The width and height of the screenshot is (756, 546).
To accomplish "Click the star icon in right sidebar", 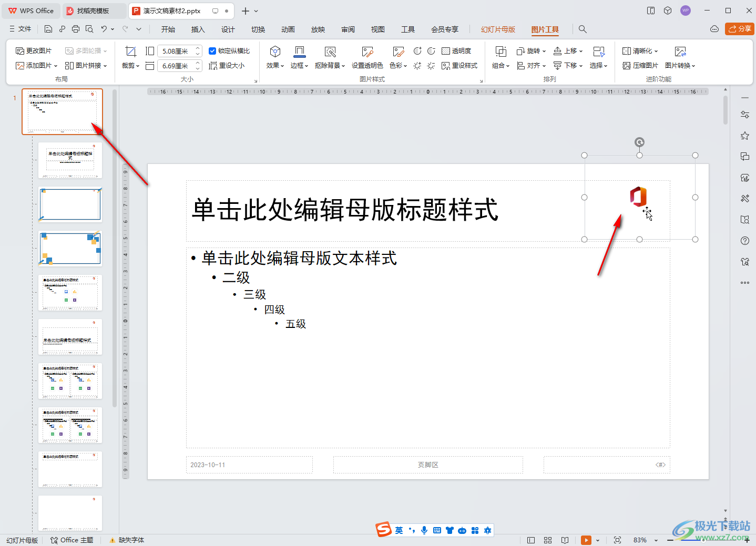I will [x=745, y=136].
